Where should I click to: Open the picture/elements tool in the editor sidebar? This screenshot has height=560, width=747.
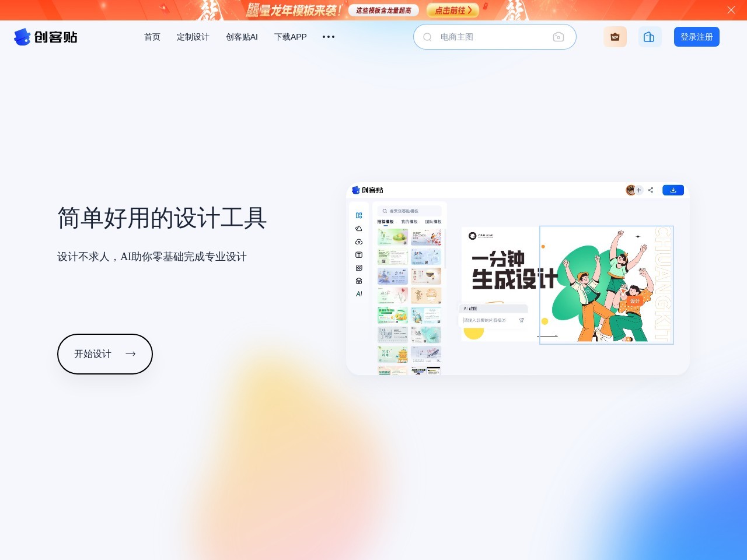point(359,229)
